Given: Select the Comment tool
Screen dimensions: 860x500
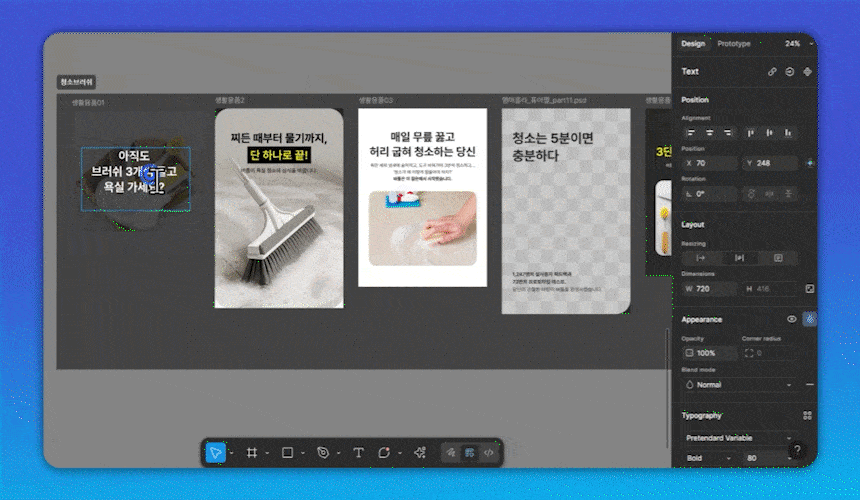Looking at the screenshot, I should (384, 453).
